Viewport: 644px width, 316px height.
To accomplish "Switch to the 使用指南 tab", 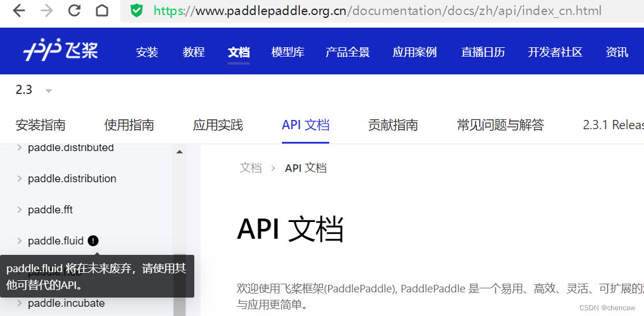I will click(129, 125).
